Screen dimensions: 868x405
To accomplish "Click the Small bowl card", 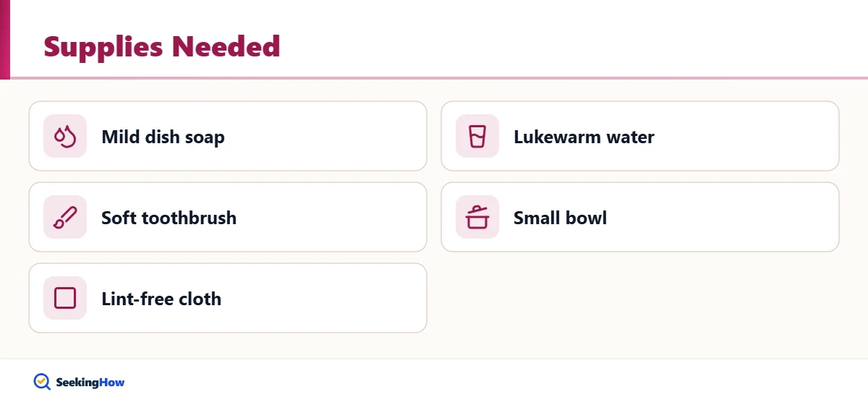I will [x=640, y=217].
